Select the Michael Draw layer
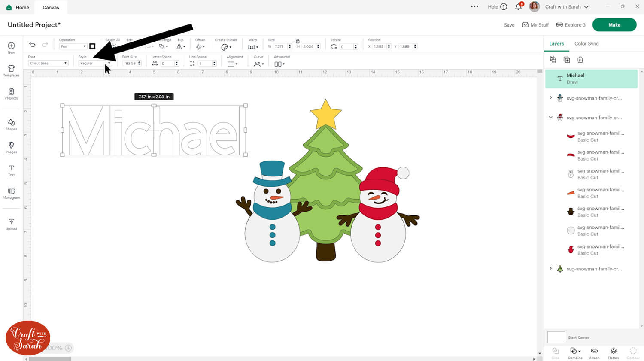644x361 pixels. point(591,79)
